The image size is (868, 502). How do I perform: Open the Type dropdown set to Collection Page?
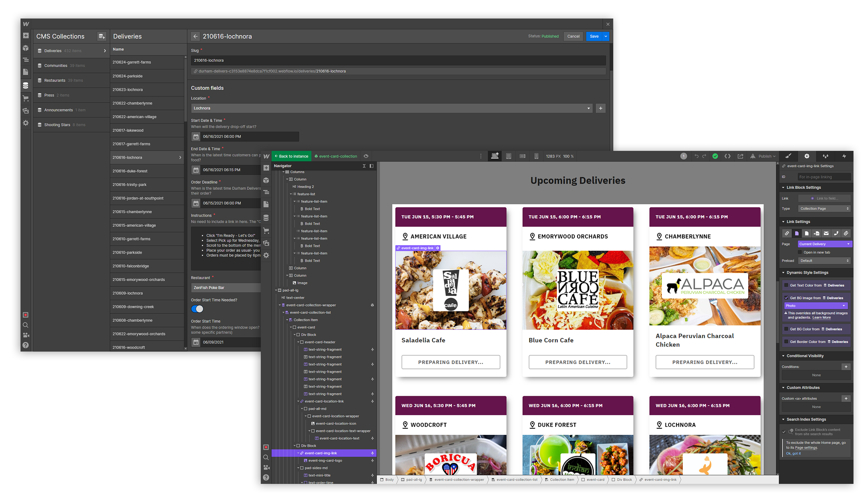click(x=824, y=209)
